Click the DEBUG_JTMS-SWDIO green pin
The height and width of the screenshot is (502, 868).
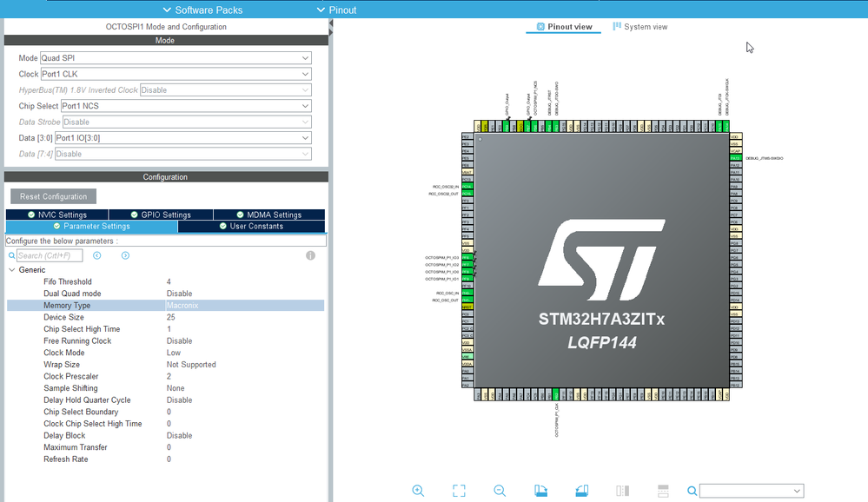(735, 158)
